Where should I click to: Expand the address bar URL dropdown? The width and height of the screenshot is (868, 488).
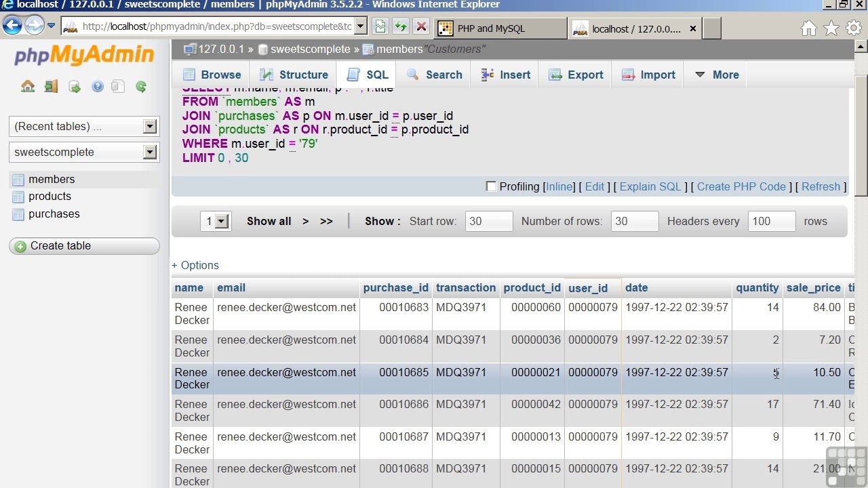[x=361, y=26]
